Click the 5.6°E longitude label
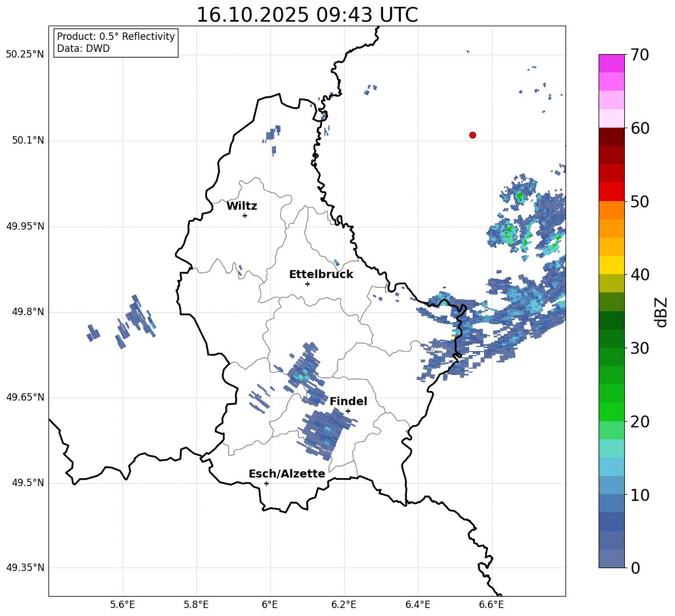Image resolution: width=675 pixels, height=616 pixels. (x=123, y=605)
